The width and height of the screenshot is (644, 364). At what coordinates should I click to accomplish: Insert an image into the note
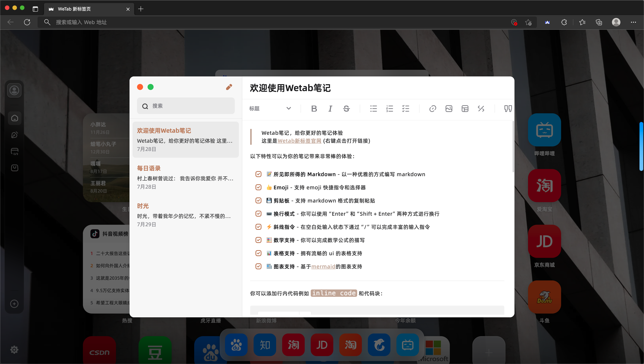point(449,109)
